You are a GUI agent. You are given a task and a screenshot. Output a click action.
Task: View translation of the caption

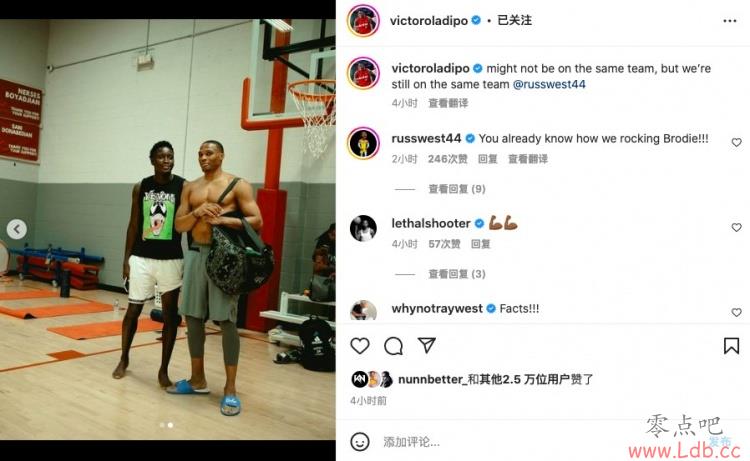pyautogui.click(x=448, y=103)
